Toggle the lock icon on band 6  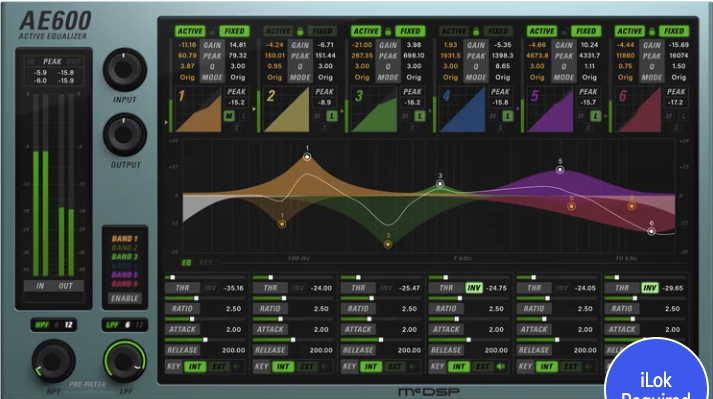652,31
